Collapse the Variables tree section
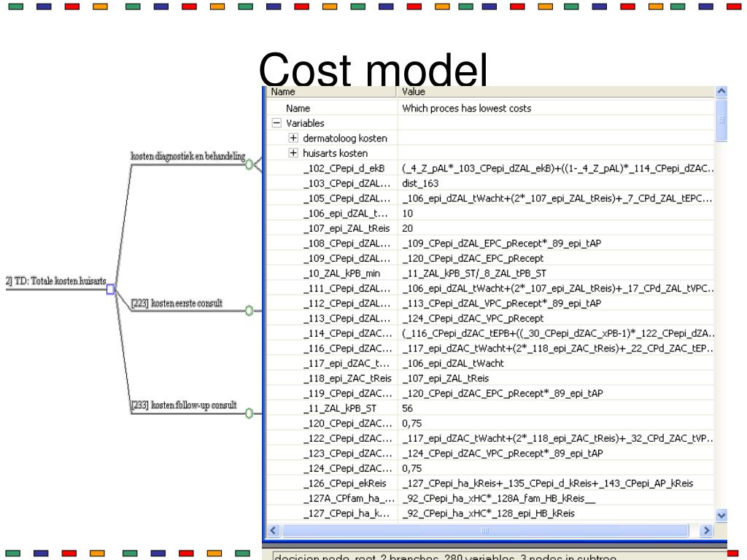Image resolution: width=747 pixels, height=560 pixels. tap(277, 123)
